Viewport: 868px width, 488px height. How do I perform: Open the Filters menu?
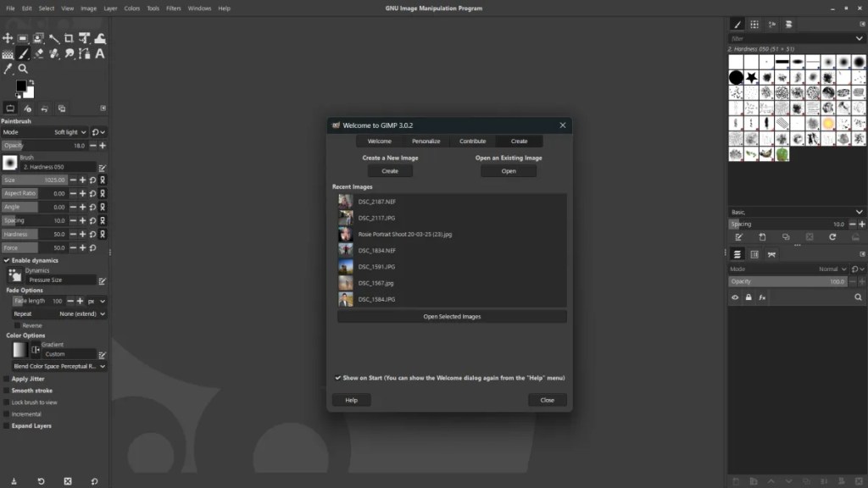pyautogui.click(x=173, y=8)
